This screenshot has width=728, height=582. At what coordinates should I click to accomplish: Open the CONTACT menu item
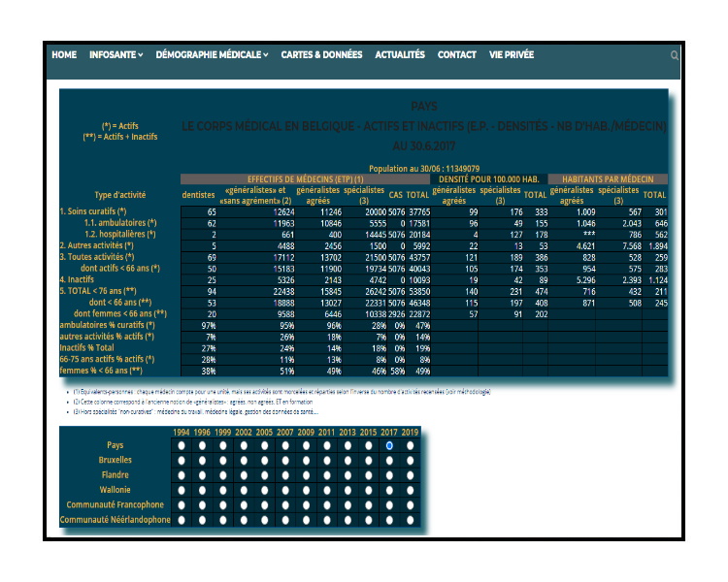pos(457,54)
